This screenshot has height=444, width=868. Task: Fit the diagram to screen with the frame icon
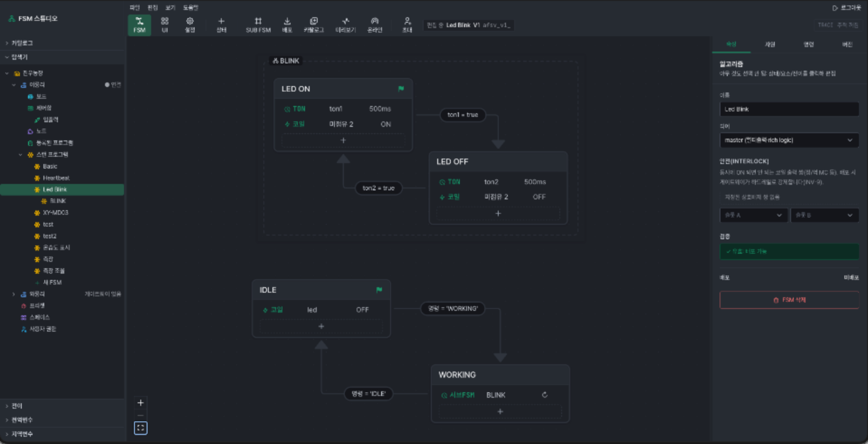[x=141, y=428]
